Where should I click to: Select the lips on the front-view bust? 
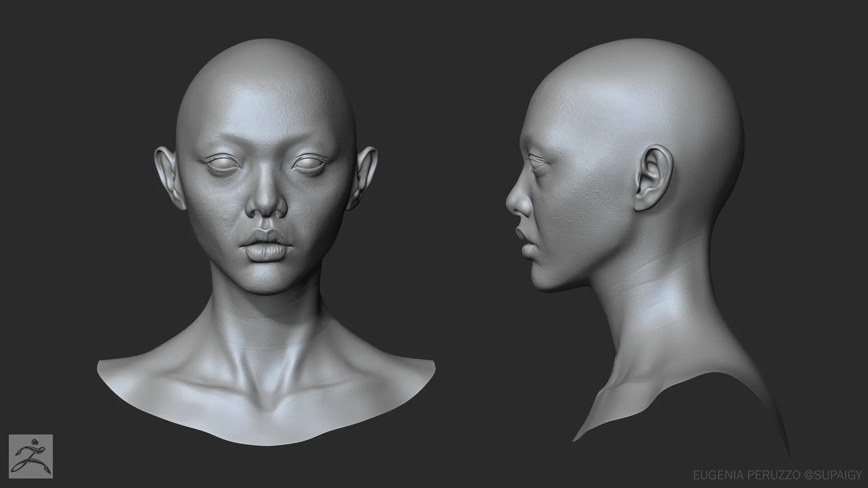coord(266,246)
